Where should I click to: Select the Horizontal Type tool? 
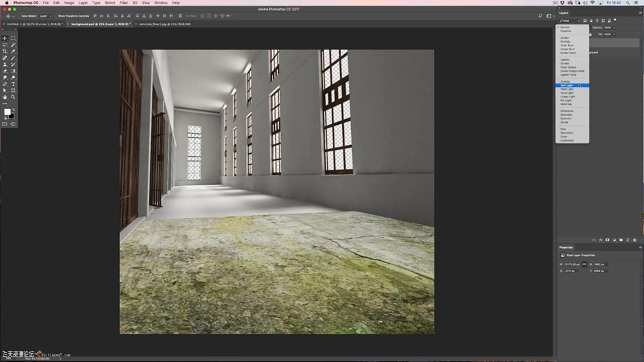click(x=13, y=84)
